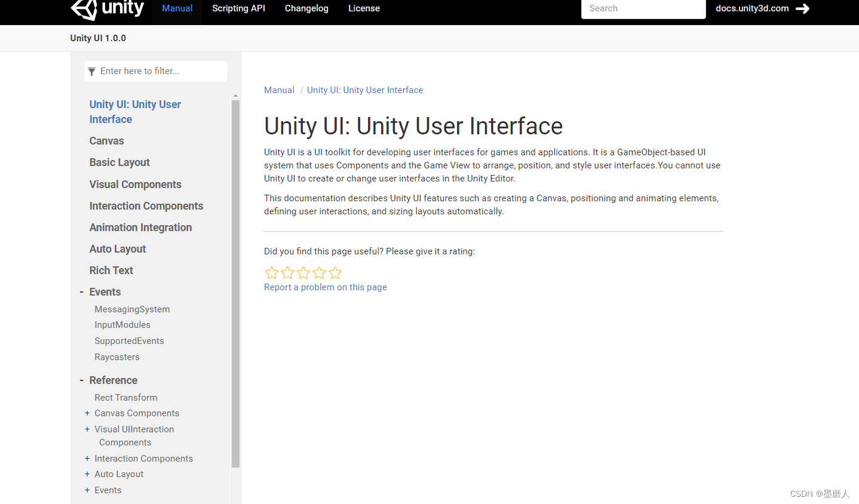This screenshot has height=504, width=859.
Task: Expand Canvas Components under Reference
Action: pos(87,413)
